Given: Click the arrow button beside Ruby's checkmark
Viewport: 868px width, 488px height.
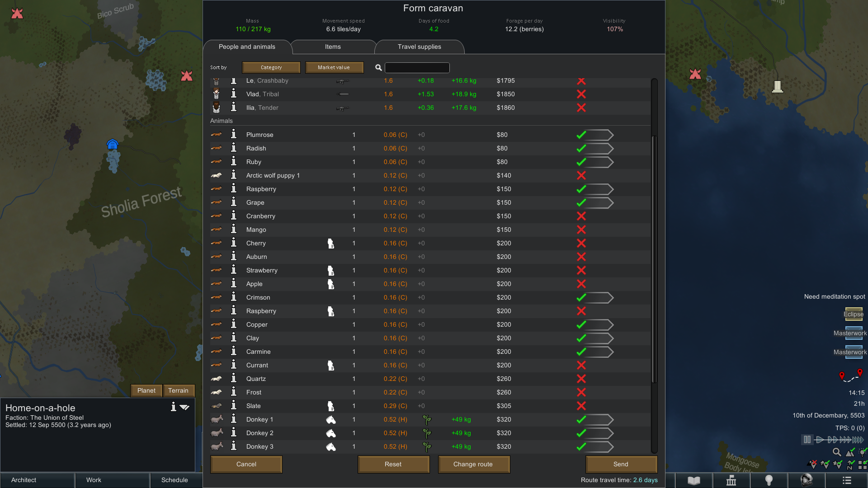Looking at the screenshot, I should (x=600, y=162).
